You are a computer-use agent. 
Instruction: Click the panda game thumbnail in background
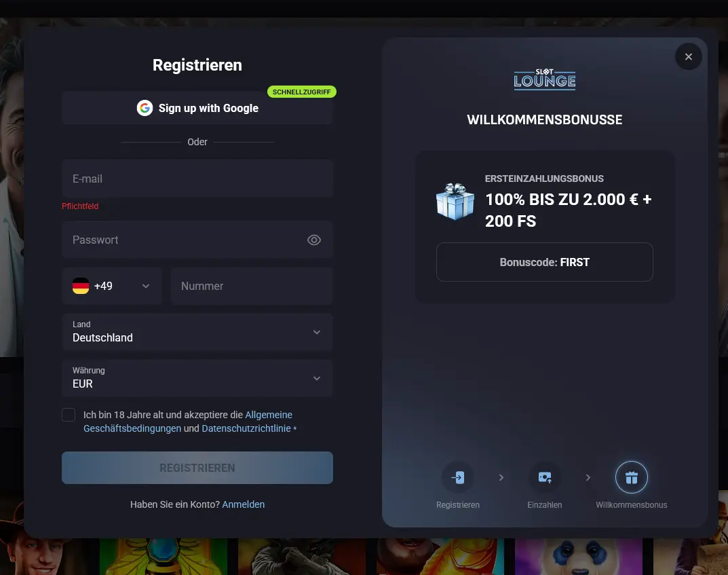pyautogui.click(x=579, y=557)
